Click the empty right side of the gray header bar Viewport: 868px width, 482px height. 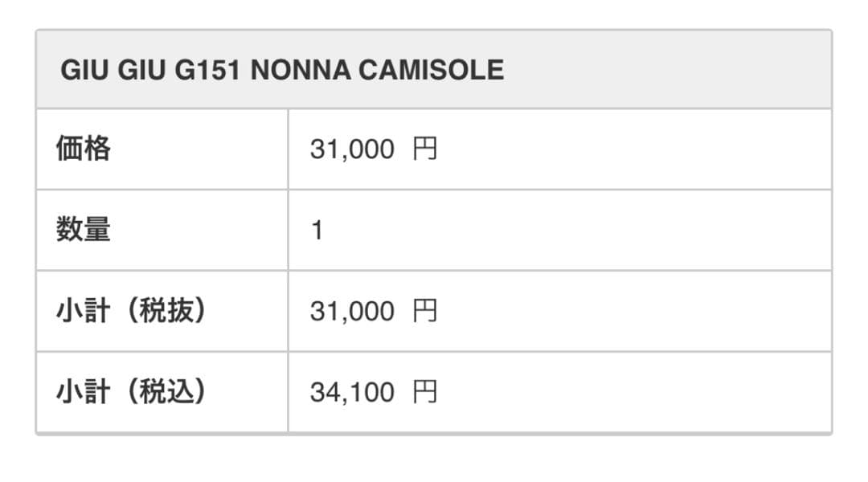click(683, 70)
